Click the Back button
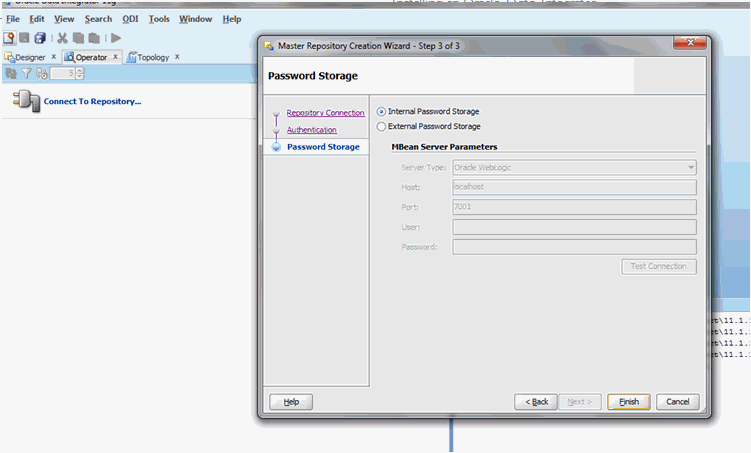This screenshot has width=751, height=453. (536, 402)
